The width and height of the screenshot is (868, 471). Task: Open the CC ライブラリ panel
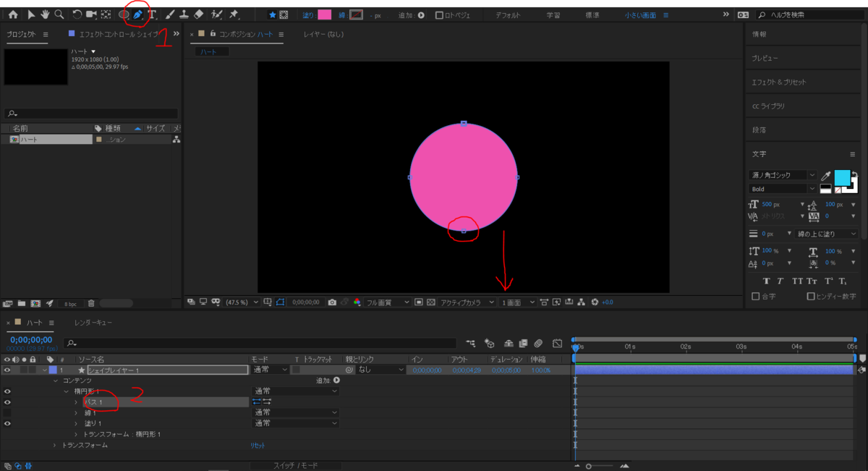click(768, 106)
